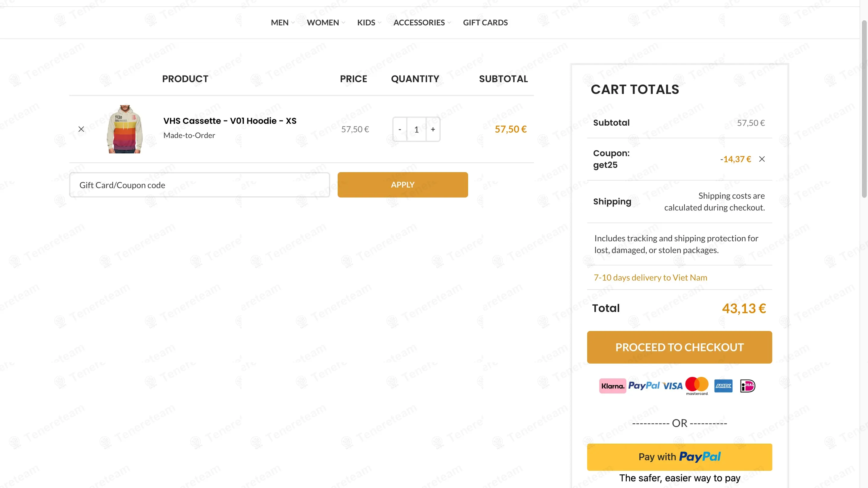The height and width of the screenshot is (488, 868).
Task: Click the Klarna payment icon
Action: coord(612,386)
